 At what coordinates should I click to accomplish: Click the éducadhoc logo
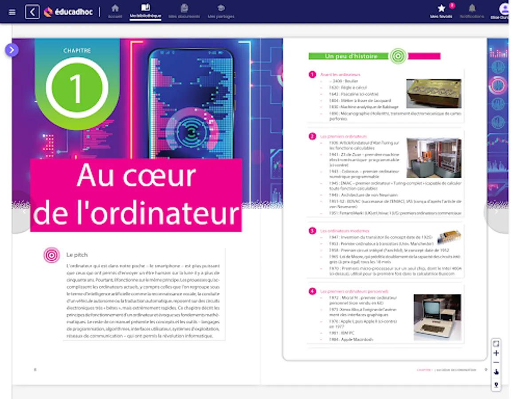68,12
